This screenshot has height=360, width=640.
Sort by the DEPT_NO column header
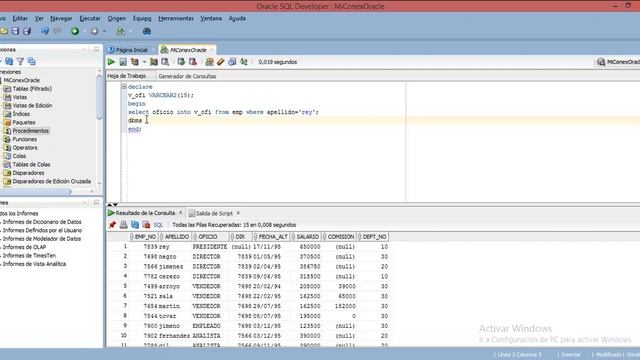(373, 237)
